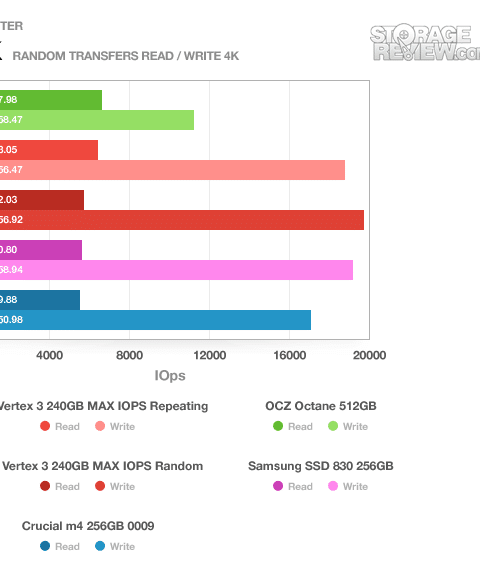The image size is (480, 580).
Task: Click Vertex 3 Random Read legend dot
Action: point(45,486)
